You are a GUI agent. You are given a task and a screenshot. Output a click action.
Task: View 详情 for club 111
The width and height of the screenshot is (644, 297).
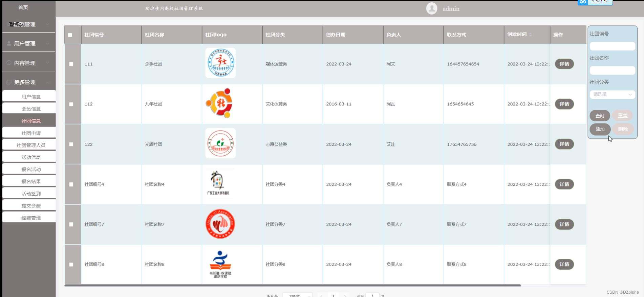[x=564, y=64]
